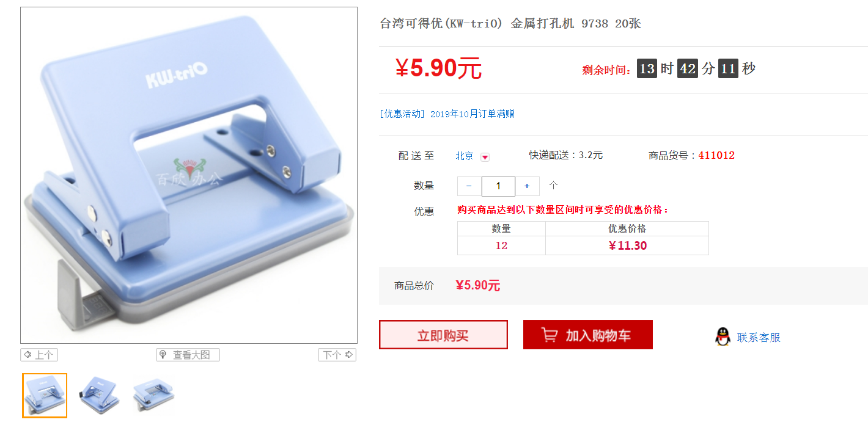868x425 pixels.
Task: Click the right arrow icon beside 下个
Action: (349, 355)
